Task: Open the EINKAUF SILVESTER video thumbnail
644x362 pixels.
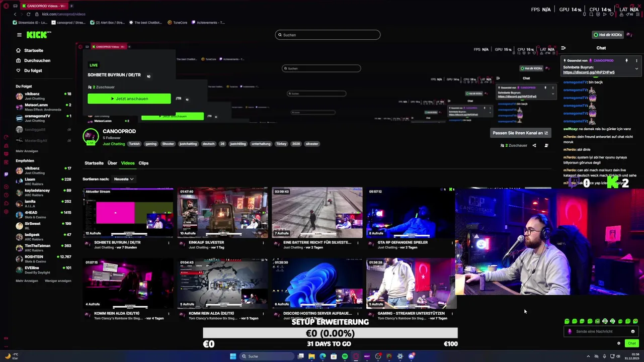Action: [222, 213]
